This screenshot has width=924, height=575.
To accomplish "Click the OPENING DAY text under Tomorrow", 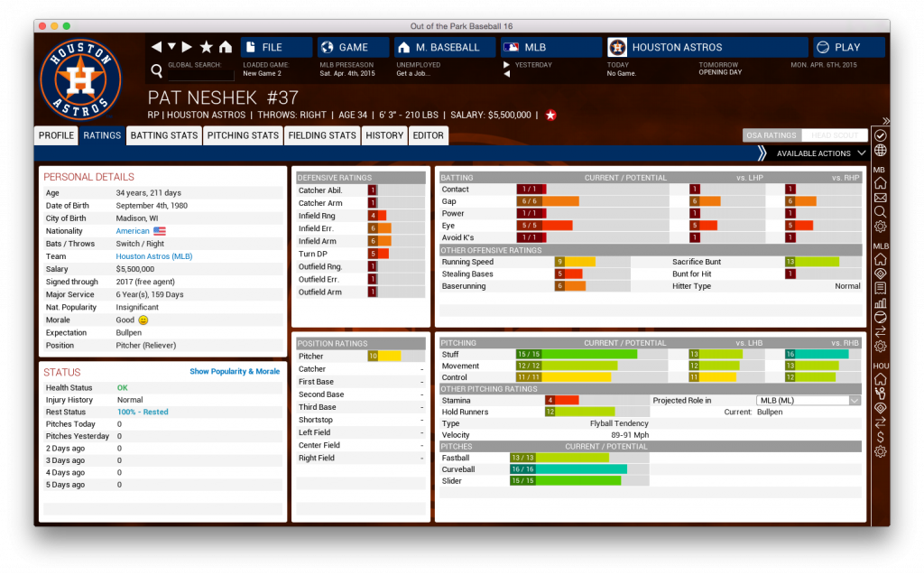I will point(720,72).
